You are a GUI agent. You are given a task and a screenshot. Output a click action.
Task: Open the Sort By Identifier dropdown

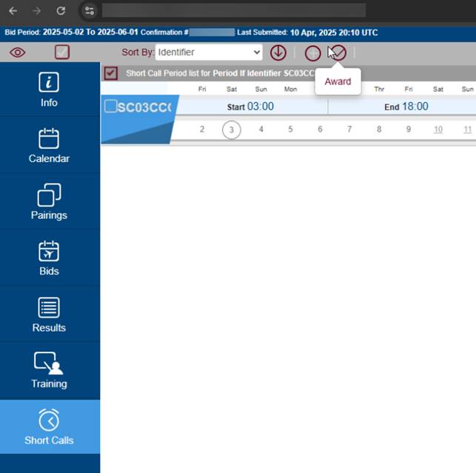click(x=209, y=53)
